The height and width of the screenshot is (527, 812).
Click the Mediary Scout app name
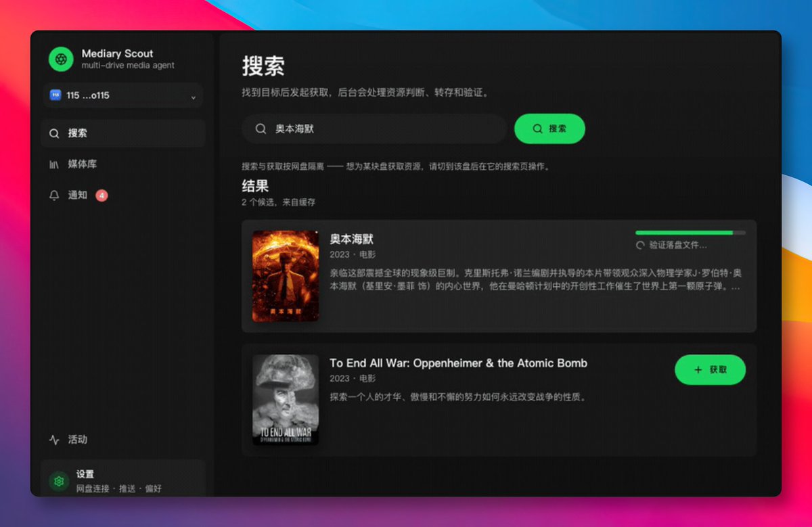coord(117,53)
